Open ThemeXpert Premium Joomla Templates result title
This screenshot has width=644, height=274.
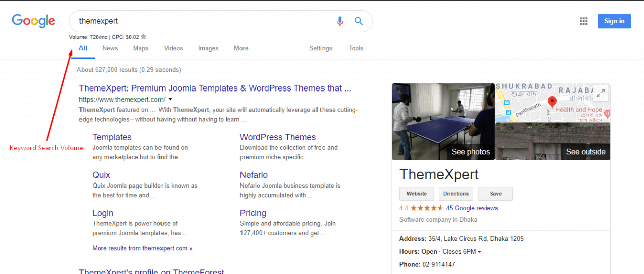[x=215, y=88]
